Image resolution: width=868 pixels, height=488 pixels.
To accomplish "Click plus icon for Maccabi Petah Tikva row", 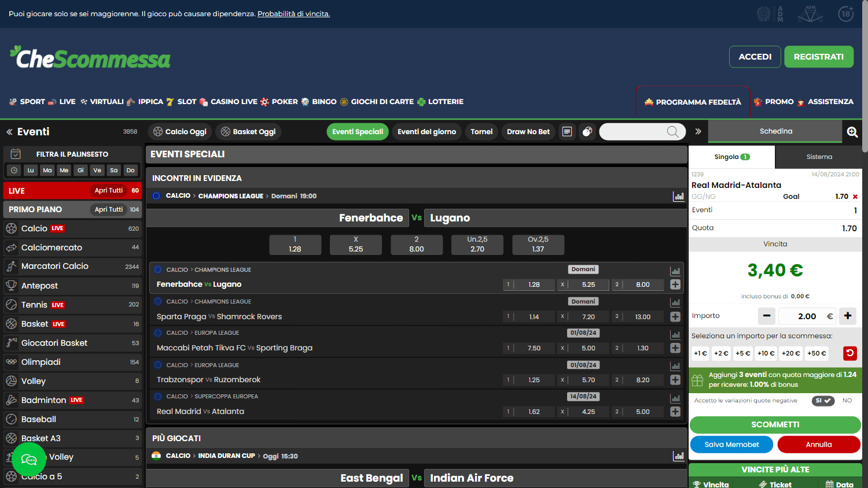I will pos(675,348).
